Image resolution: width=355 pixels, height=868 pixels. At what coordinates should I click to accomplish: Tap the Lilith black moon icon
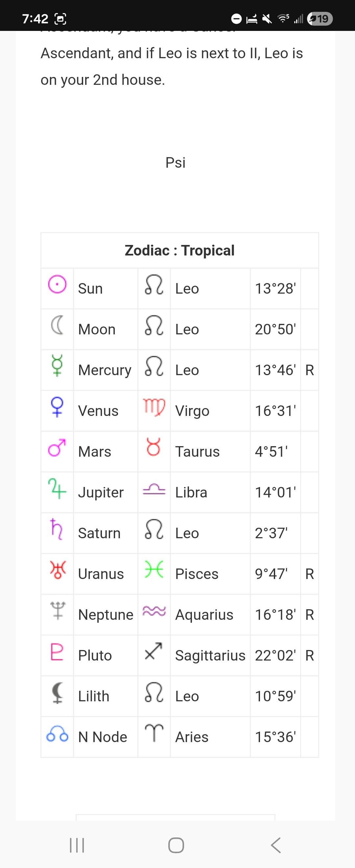[57, 692]
